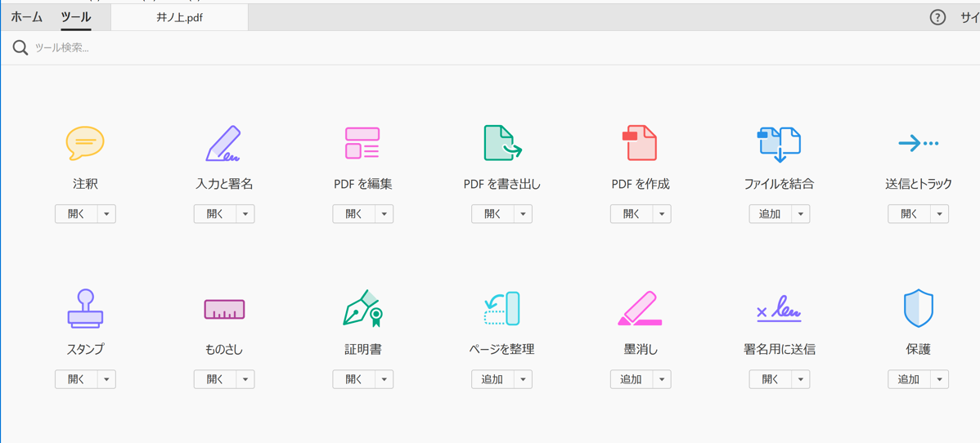
Task: Click 開く button under 注釈
Action: [75, 213]
